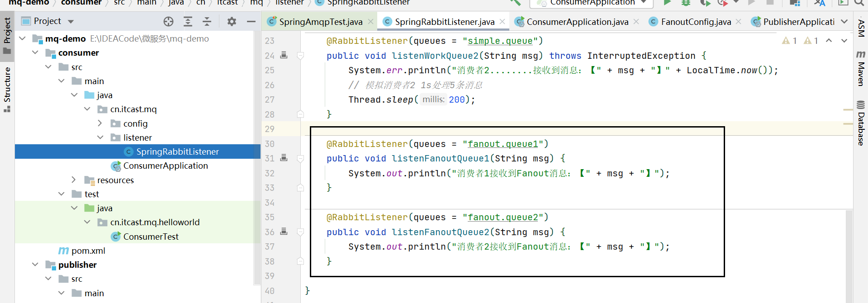Place cursor on line number 29
This screenshot has height=303, width=868.
pyautogui.click(x=270, y=129)
